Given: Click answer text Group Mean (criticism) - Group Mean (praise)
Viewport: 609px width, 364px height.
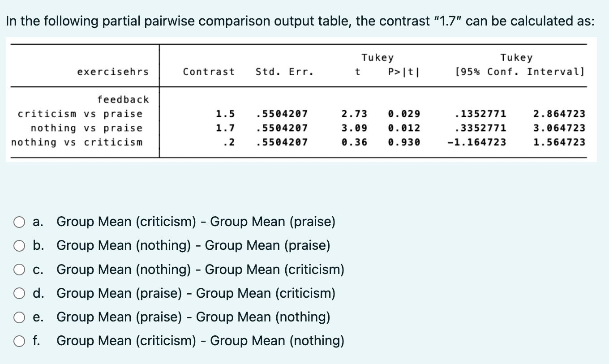Looking at the screenshot, I should coord(195,222).
